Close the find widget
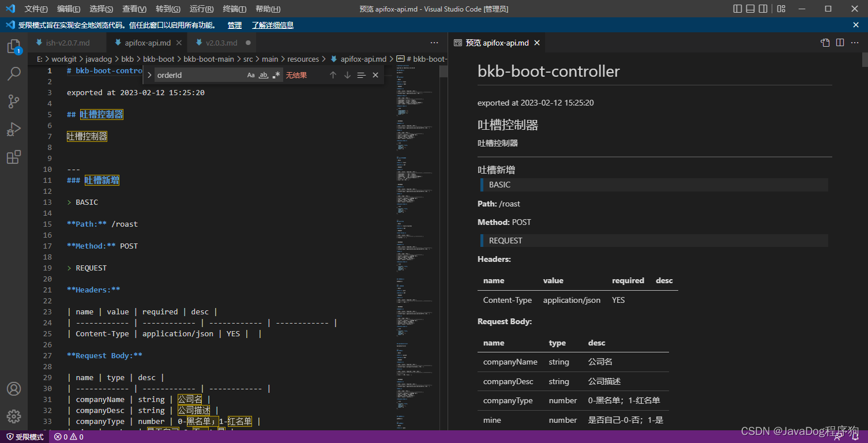The image size is (868, 443). point(375,75)
